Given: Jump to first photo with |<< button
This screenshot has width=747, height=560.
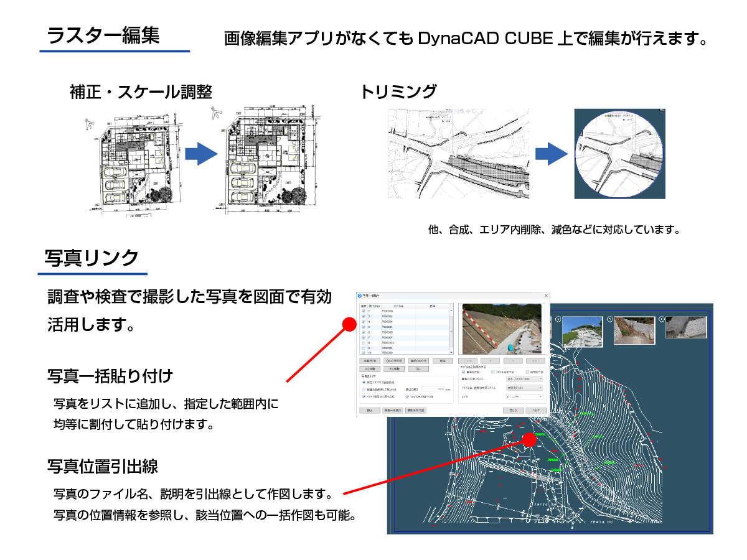Looking at the screenshot, I should (x=469, y=360).
